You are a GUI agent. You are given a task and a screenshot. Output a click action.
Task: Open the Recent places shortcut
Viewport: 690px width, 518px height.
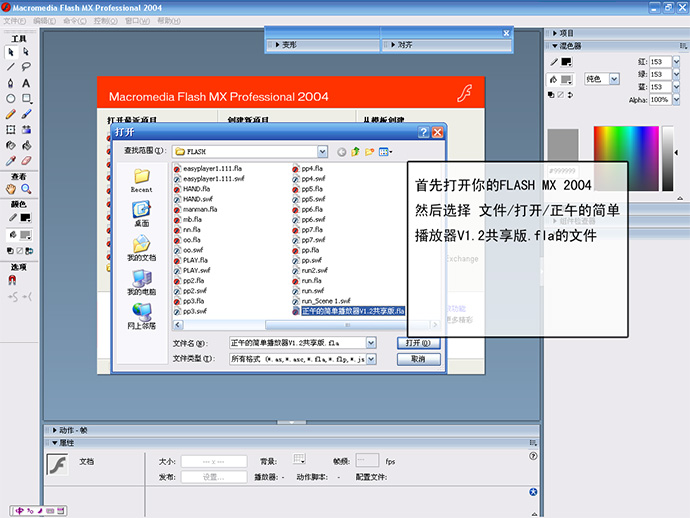[142, 180]
